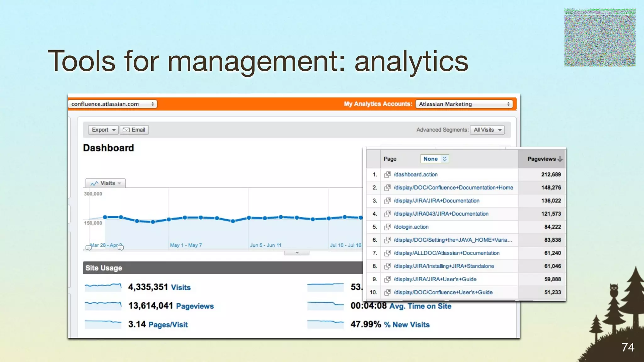The width and height of the screenshot is (644, 362).
Task: Open external icon for JIRA+User's+Guide row
Action: tap(388, 279)
